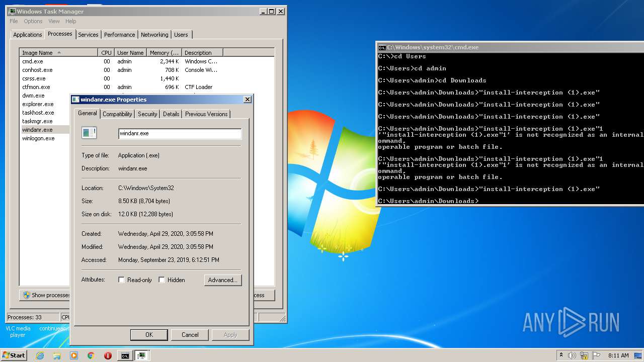Open Task Manager Options menu
Image resolution: width=644 pixels, height=362 pixels.
coord(33,21)
